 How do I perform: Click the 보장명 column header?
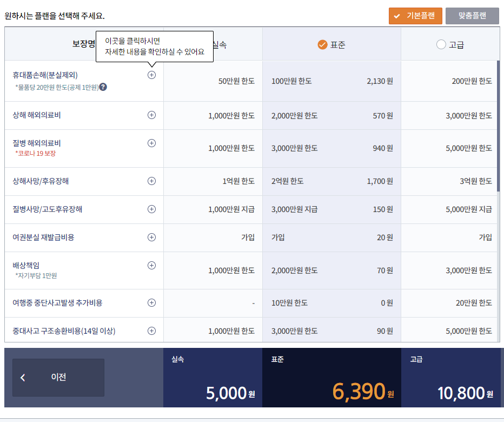tap(84, 44)
